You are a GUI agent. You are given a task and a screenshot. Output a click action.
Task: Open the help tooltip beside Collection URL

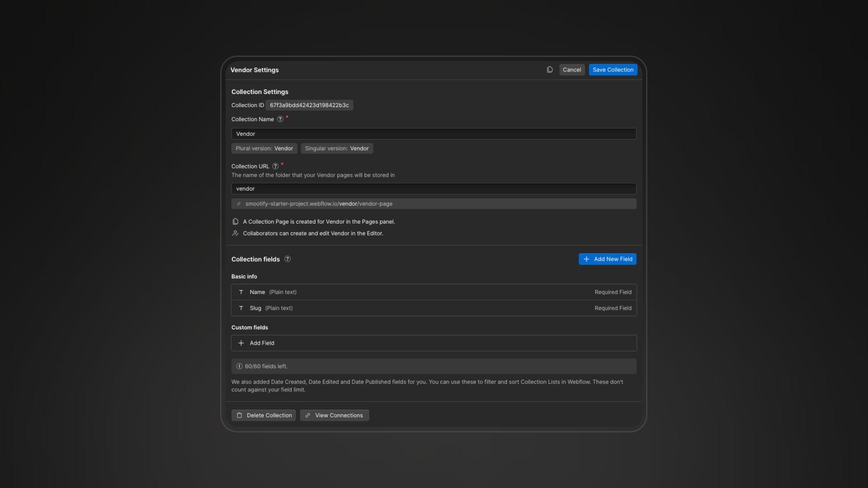(275, 166)
